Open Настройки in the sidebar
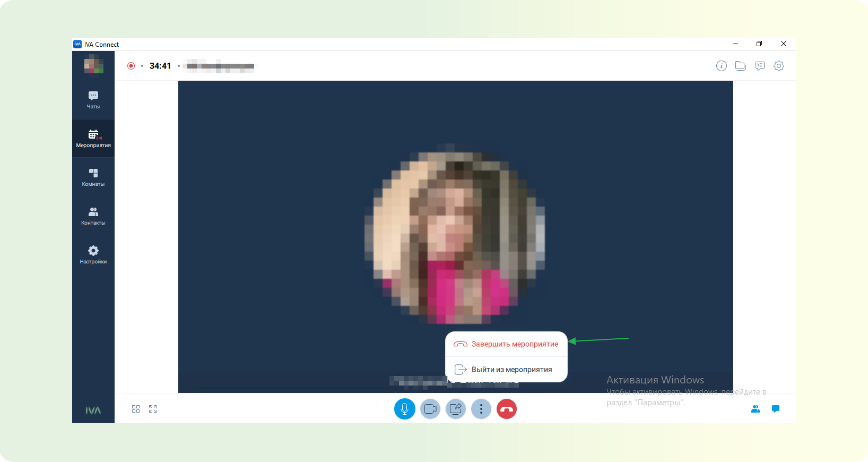This screenshot has height=462, width=868. click(93, 255)
